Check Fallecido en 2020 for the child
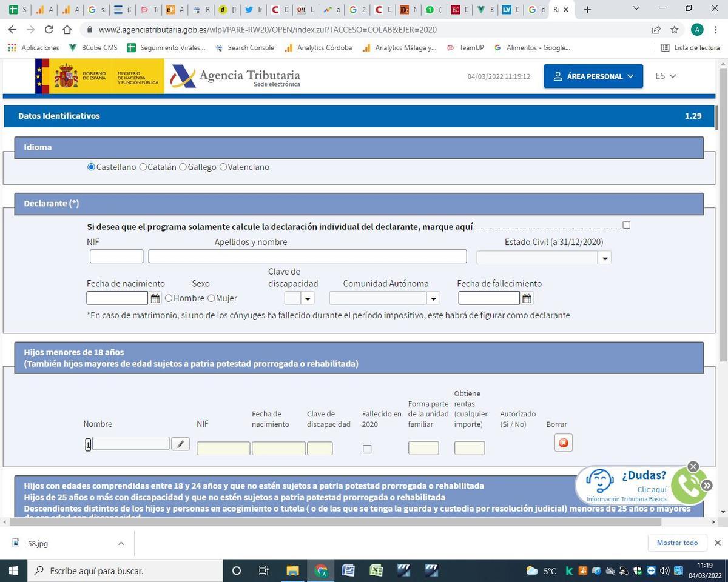 point(367,449)
